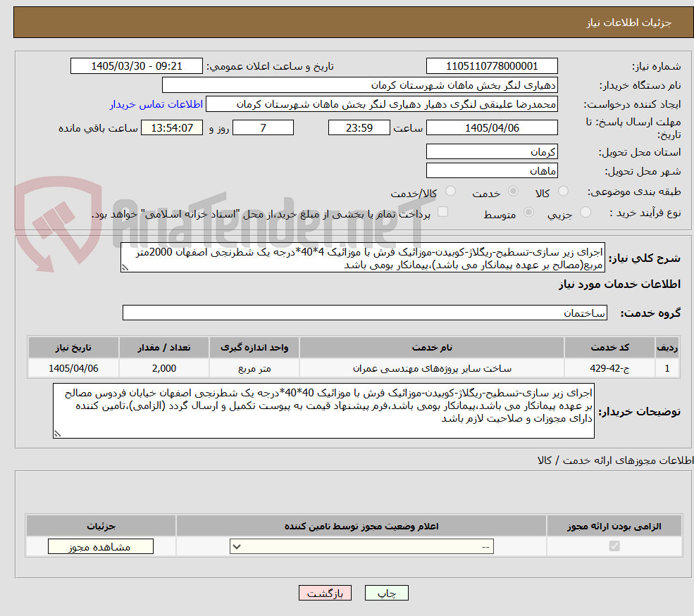Click the delivery province field کرمان

tap(492, 151)
